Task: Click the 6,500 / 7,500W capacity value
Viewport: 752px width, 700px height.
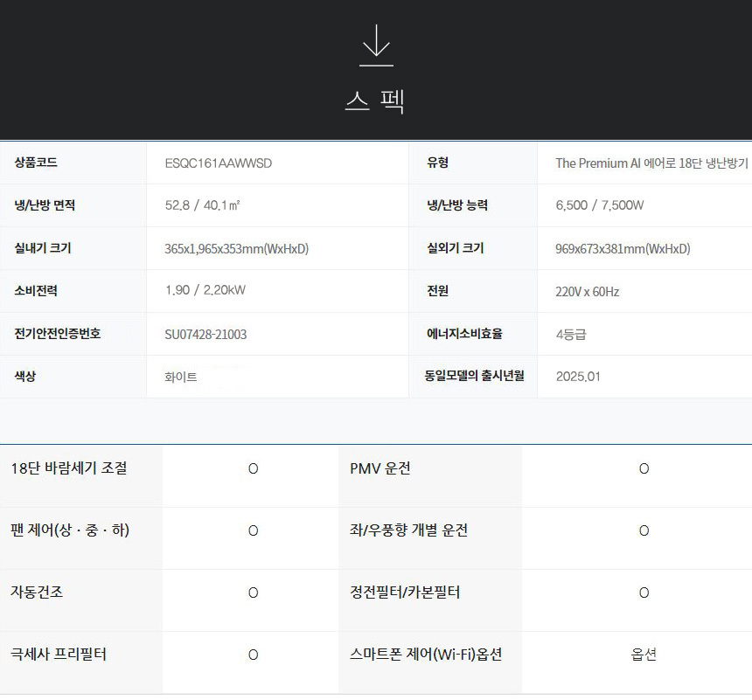Action: click(x=599, y=206)
